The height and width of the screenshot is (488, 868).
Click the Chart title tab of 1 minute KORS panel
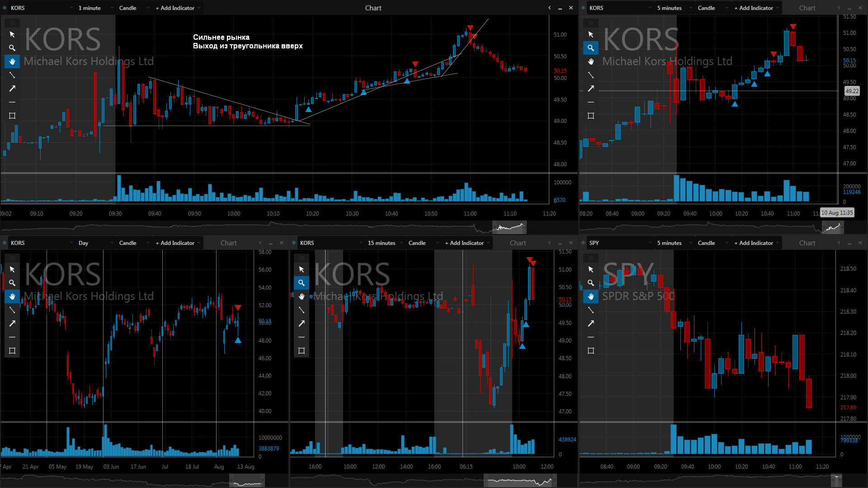(x=373, y=8)
